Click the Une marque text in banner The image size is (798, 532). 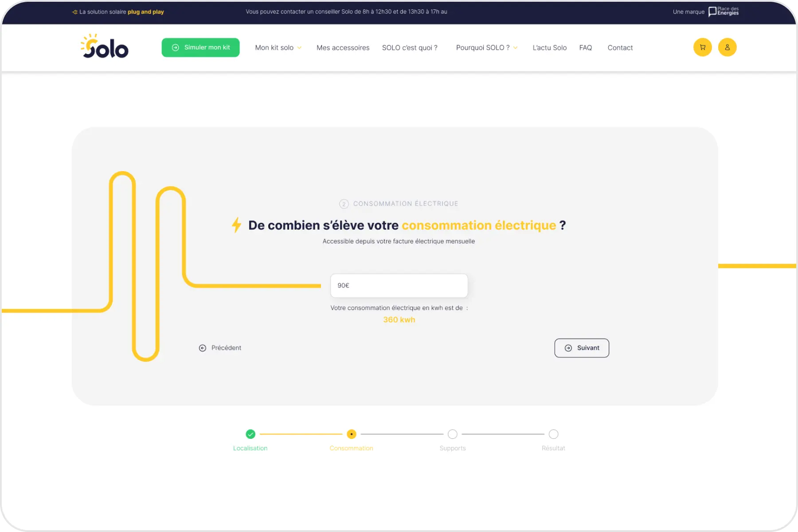[x=688, y=12]
